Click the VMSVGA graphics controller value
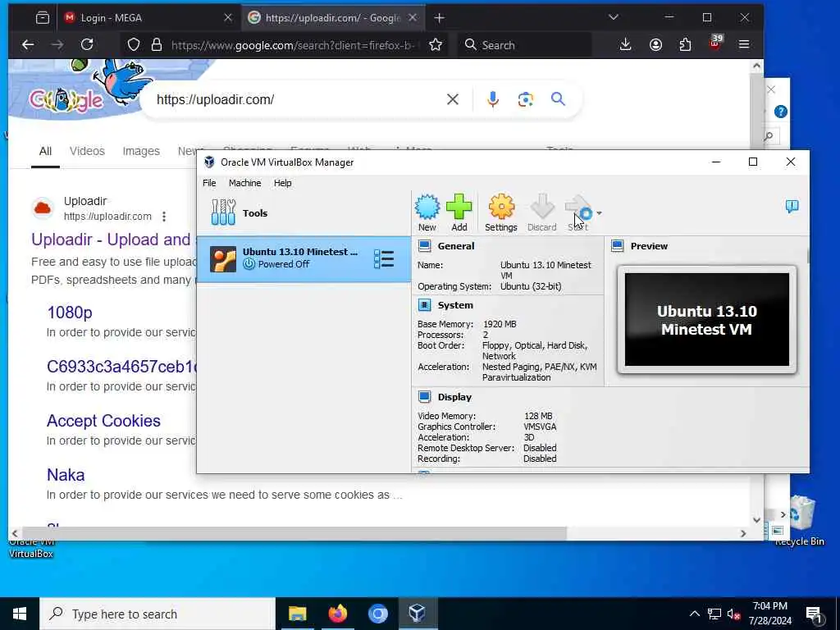This screenshot has width=840, height=630. (540, 427)
